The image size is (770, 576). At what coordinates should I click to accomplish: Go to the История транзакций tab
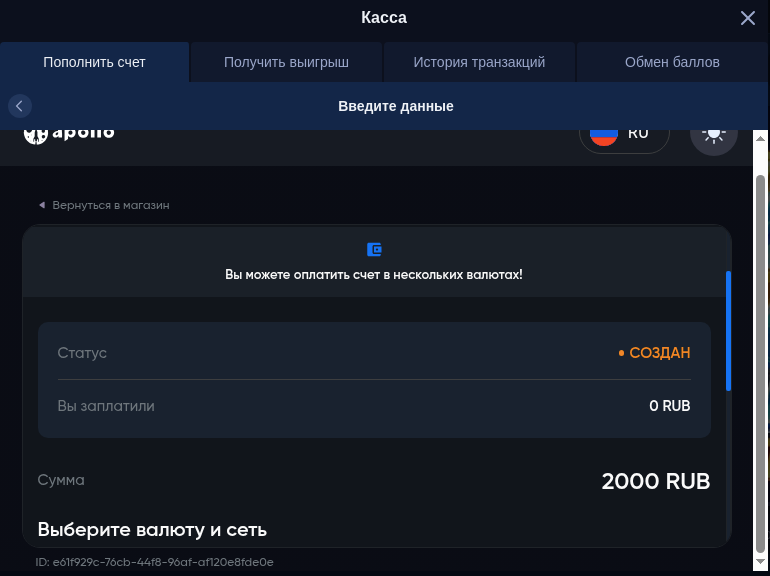click(x=479, y=62)
